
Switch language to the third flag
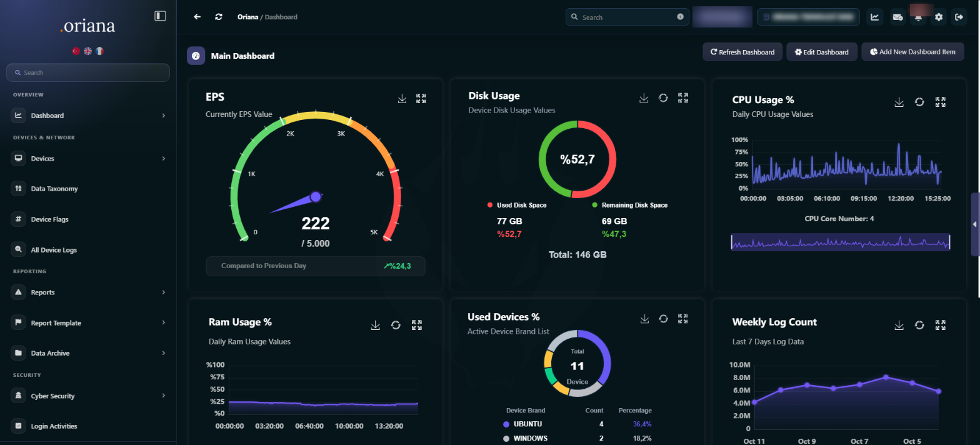pyautogui.click(x=99, y=51)
